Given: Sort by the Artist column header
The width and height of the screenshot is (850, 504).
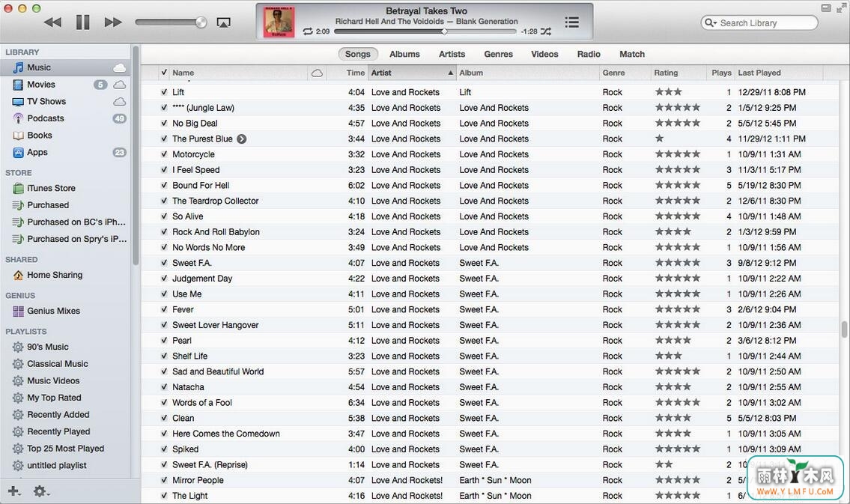Looking at the screenshot, I should (412, 73).
